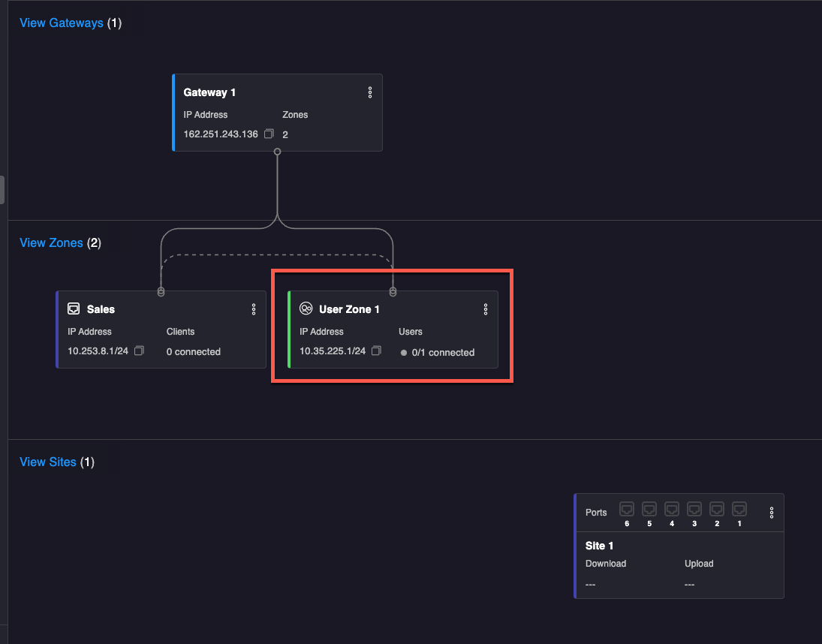Open the View Zones link
The image size is (822, 644).
tap(51, 243)
